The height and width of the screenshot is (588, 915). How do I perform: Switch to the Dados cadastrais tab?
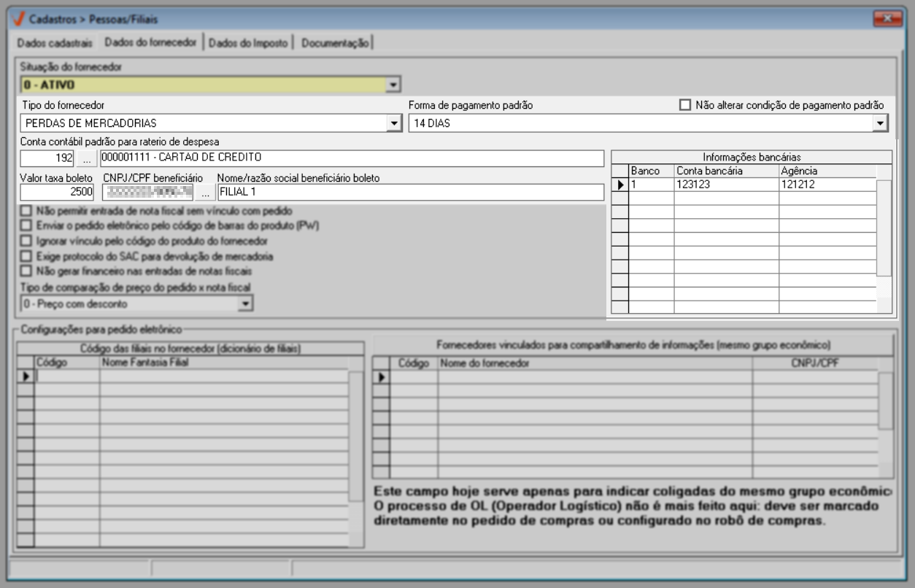tap(55, 43)
